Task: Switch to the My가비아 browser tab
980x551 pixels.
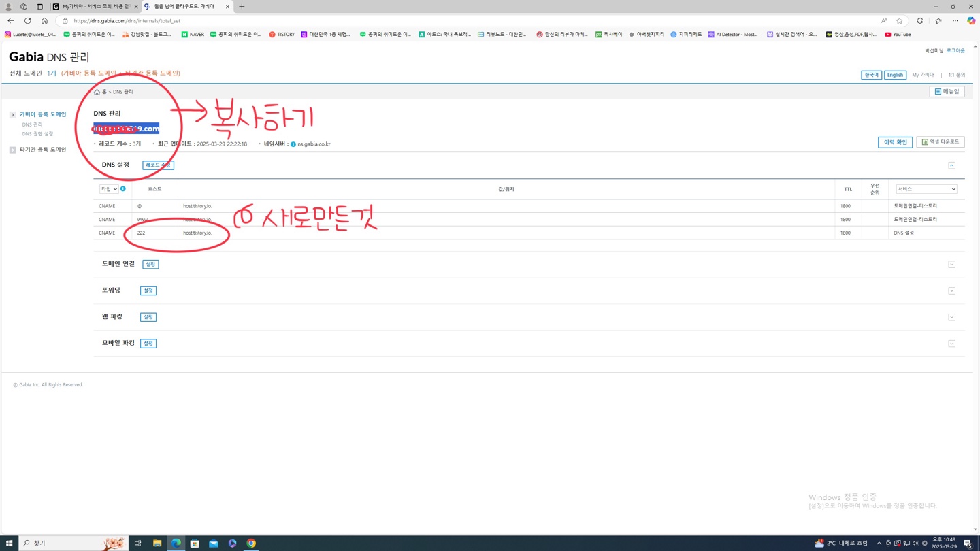Action: point(96,7)
